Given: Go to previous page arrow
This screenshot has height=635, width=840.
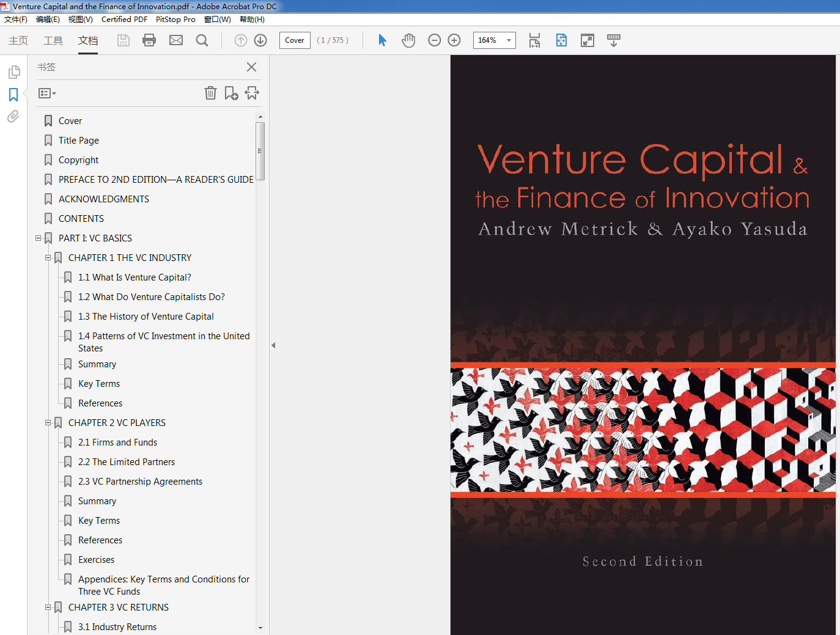Looking at the screenshot, I should pos(241,40).
